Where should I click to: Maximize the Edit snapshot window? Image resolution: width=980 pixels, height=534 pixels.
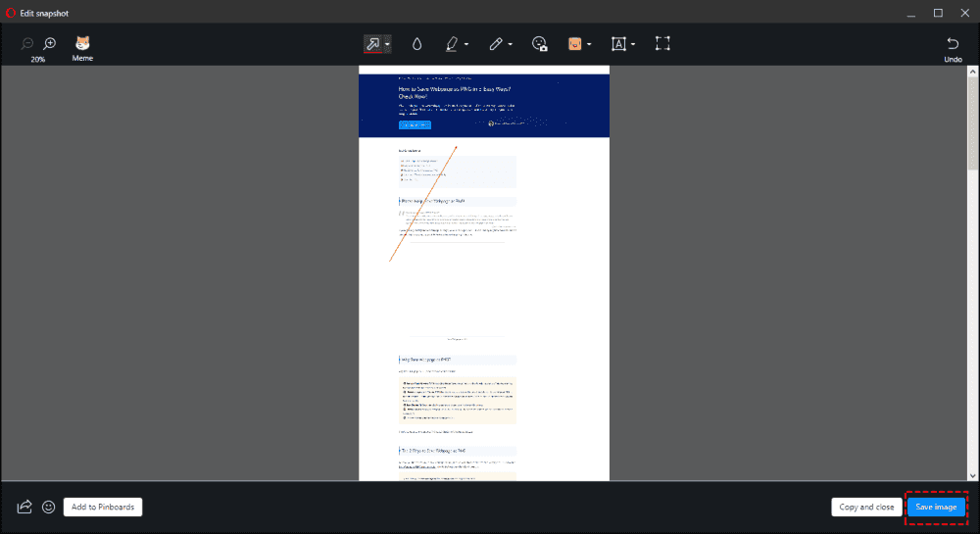coord(938,13)
